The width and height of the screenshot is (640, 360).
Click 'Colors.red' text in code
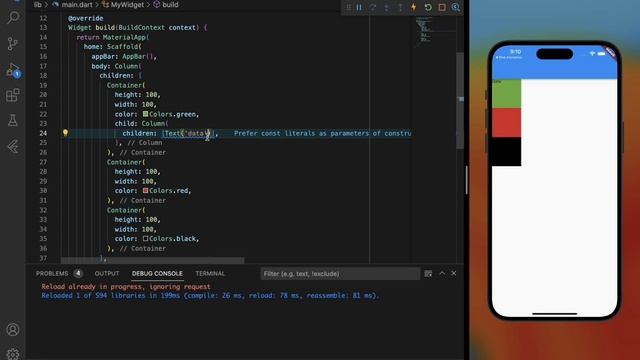(x=169, y=191)
